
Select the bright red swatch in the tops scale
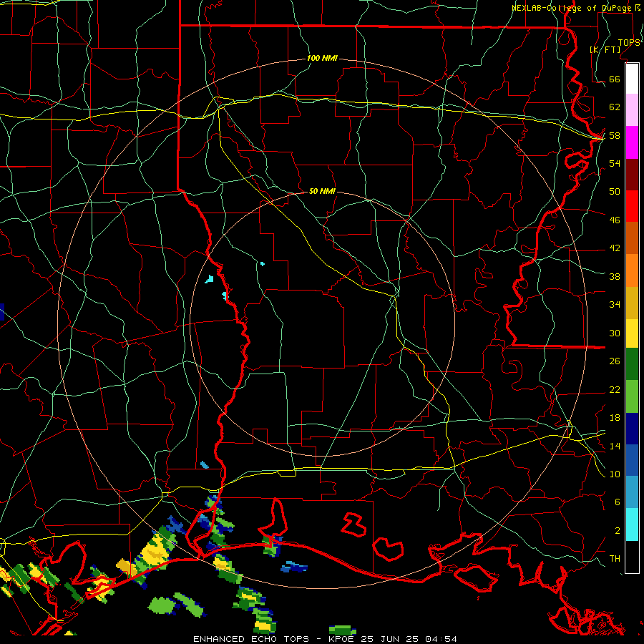[x=632, y=206]
